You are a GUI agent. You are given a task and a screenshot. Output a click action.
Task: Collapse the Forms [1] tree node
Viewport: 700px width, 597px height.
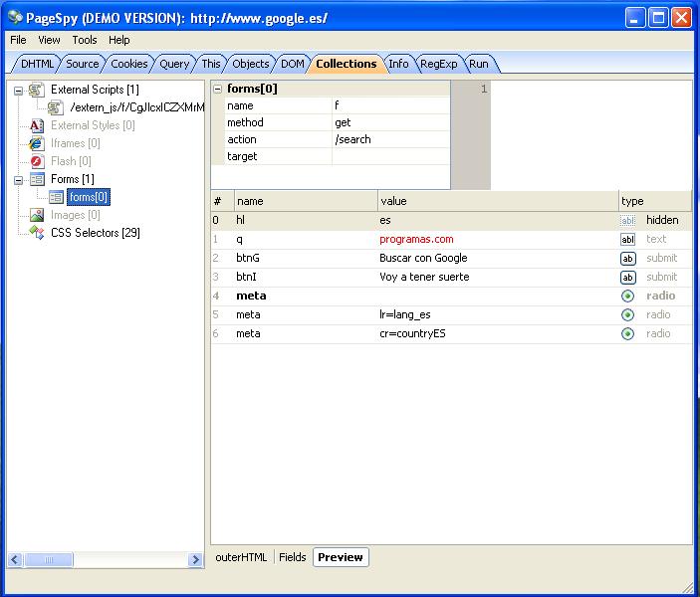pos(18,180)
